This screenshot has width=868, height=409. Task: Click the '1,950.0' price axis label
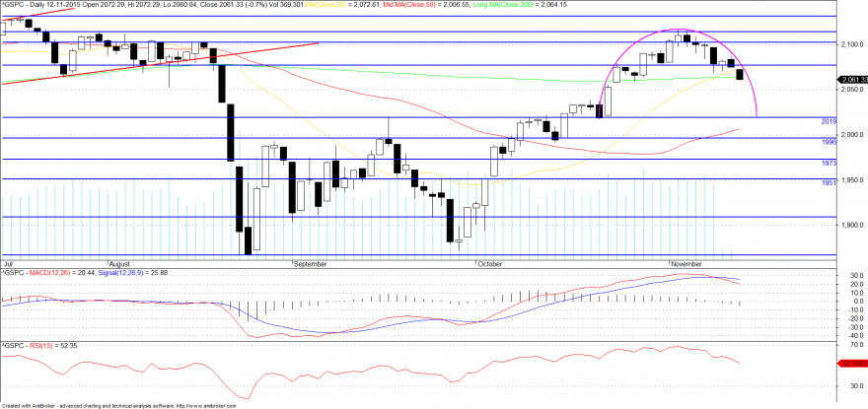point(853,180)
